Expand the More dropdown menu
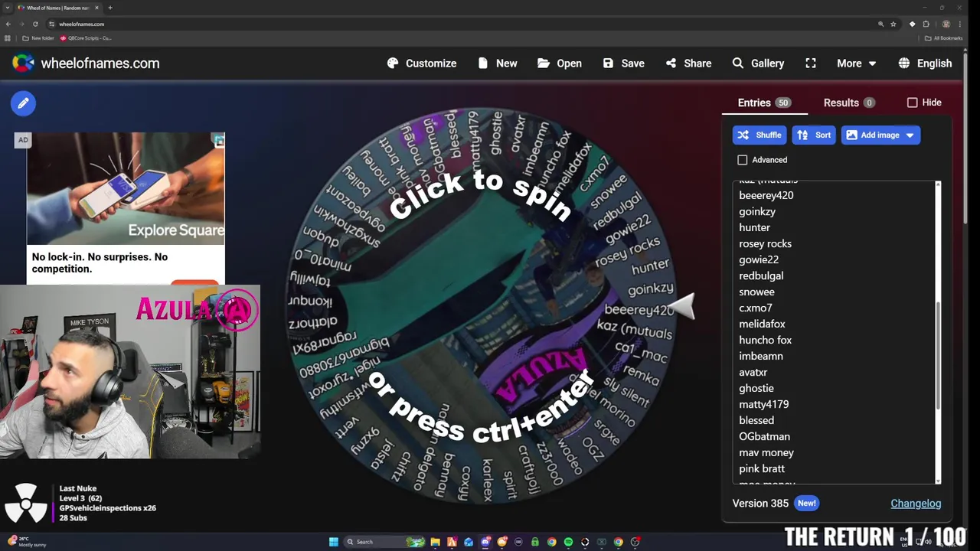Viewport: 980px width, 551px height. 857,64
